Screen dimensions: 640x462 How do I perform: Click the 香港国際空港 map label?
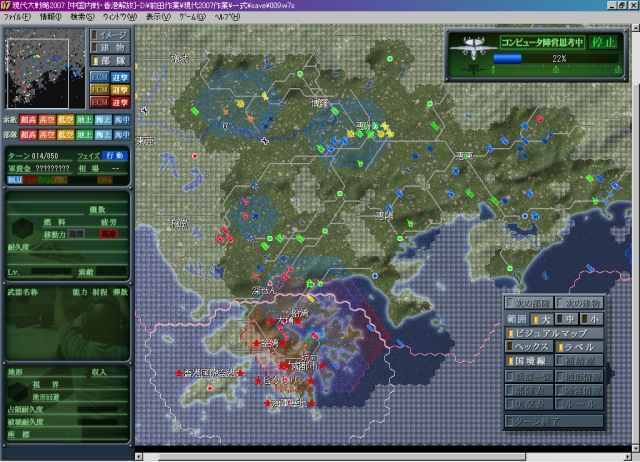tap(209, 373)
